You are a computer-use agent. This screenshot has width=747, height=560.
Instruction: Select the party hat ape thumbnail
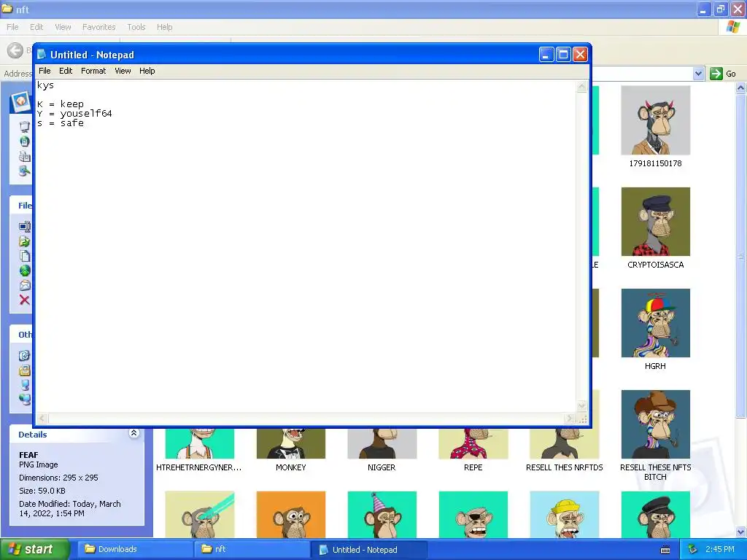[x=382, y=515]
